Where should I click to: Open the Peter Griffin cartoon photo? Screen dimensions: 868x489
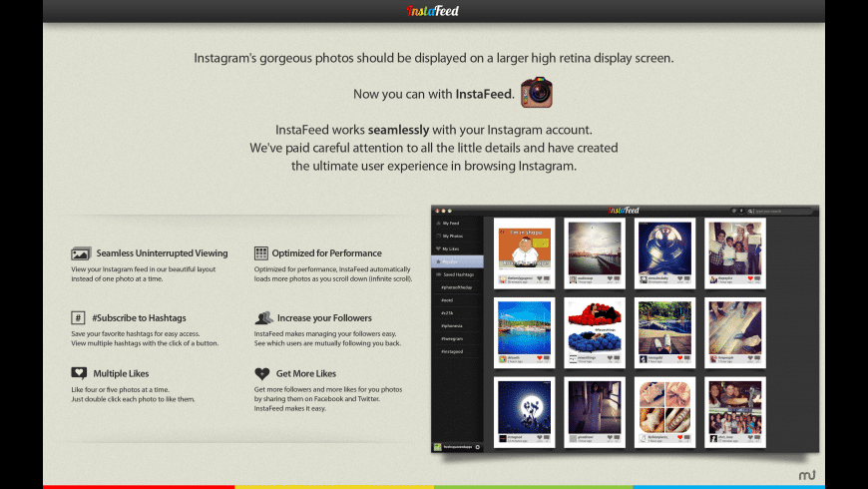click(524, 248)
